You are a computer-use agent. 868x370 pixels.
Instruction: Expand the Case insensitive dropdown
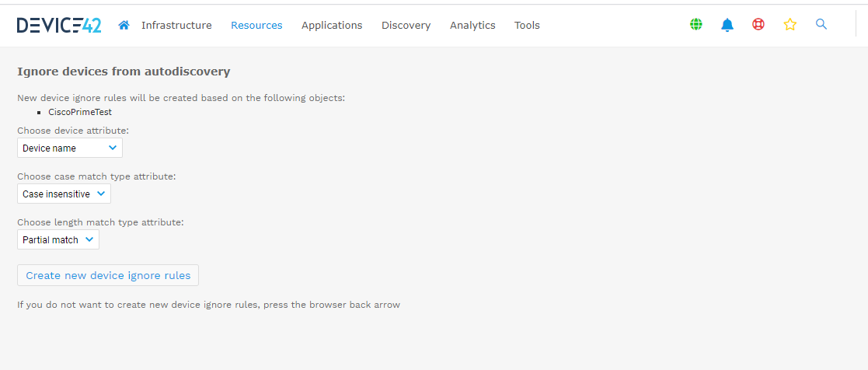(64, 194)
